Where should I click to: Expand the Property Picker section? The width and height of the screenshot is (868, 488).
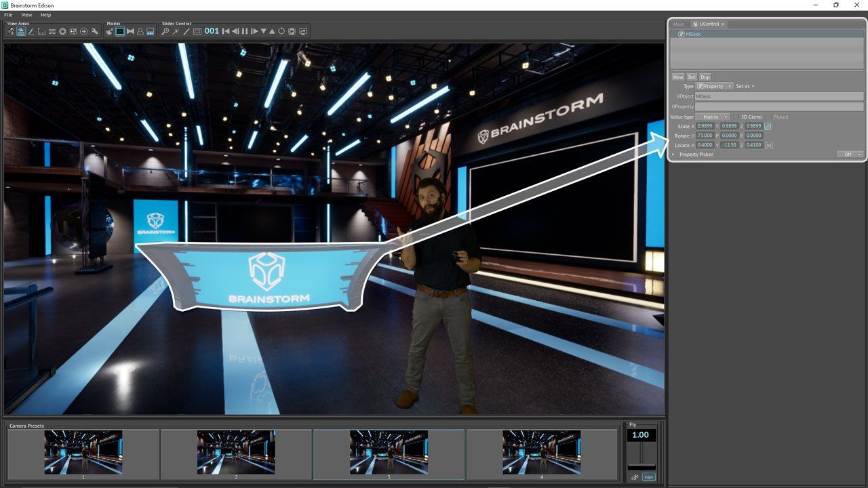[x=673, y=155]
